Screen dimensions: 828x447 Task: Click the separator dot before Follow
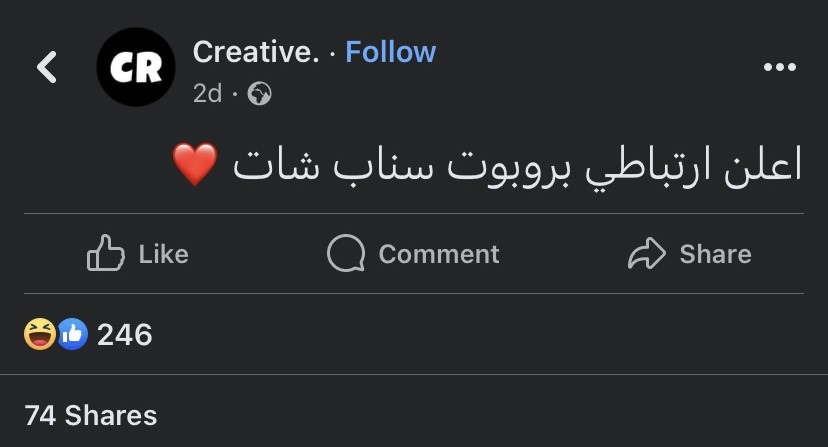(x=332, y=53)
